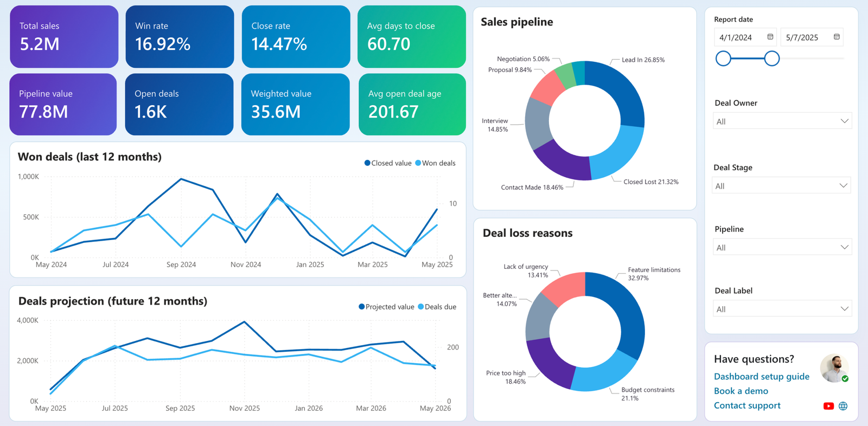Open the Deal Label filter dropdown
Image resolution: width=868 pixels, height=426 pixels.
[782, 308]
